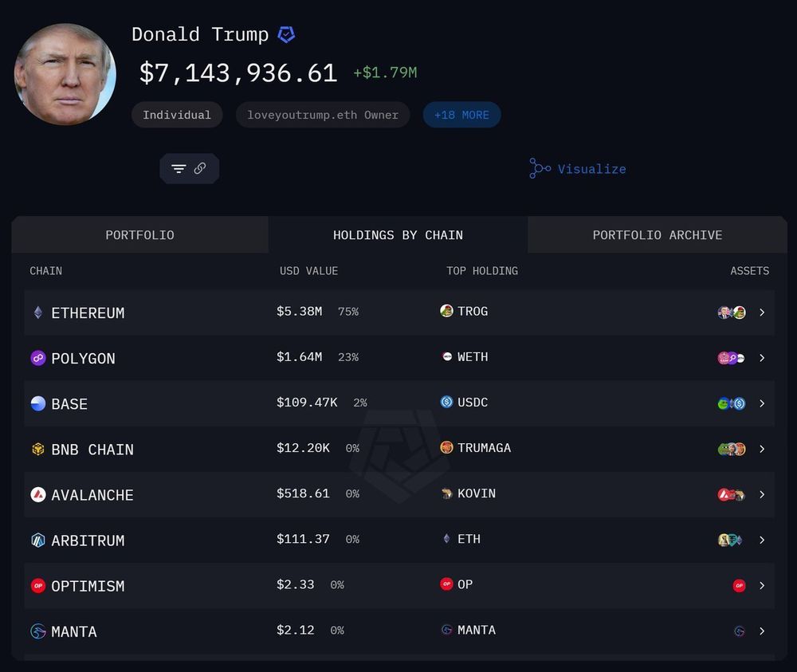Expand the AVALANCHE row chevron
This screenshot has width=797, height=672.
click(762, 494)
